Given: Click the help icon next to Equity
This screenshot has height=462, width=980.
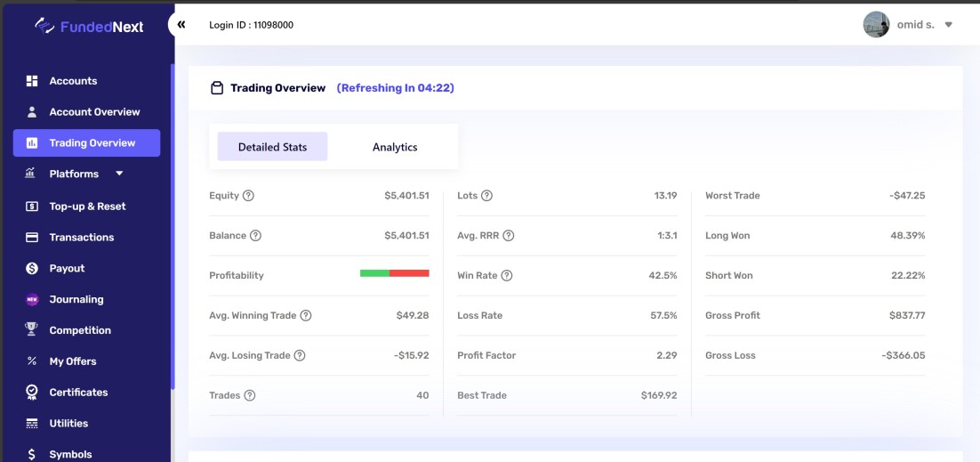Looking at the screenshot, I should coord(248,196).
